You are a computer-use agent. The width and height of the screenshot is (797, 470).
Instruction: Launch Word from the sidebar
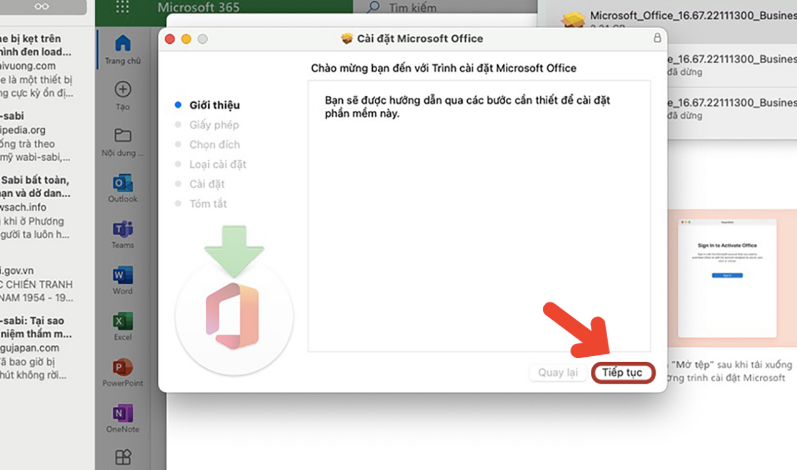(x=123, y=279)
